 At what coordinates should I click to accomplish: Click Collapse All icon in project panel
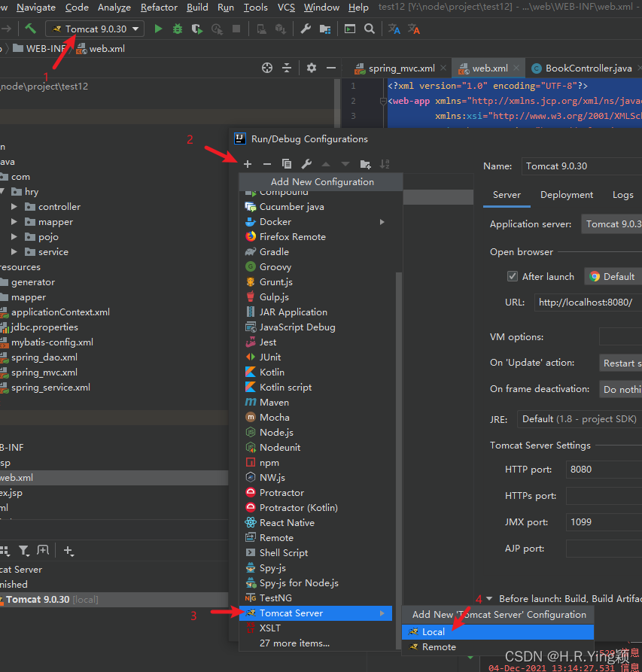tap(287, 68)
